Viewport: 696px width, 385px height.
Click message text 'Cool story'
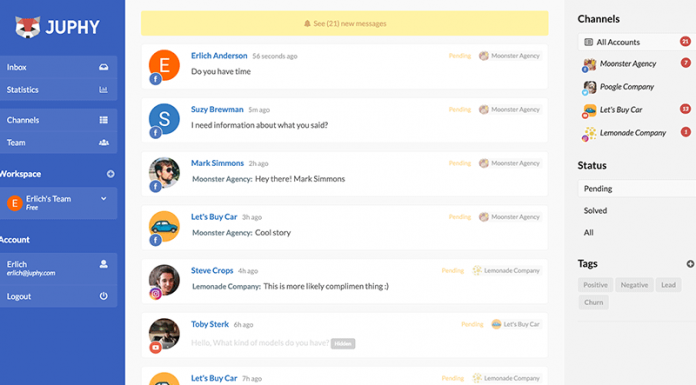273,233
